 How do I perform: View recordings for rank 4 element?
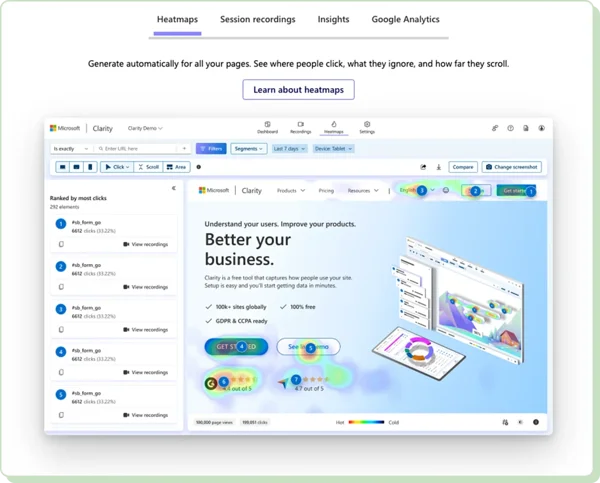coord(145,372)
